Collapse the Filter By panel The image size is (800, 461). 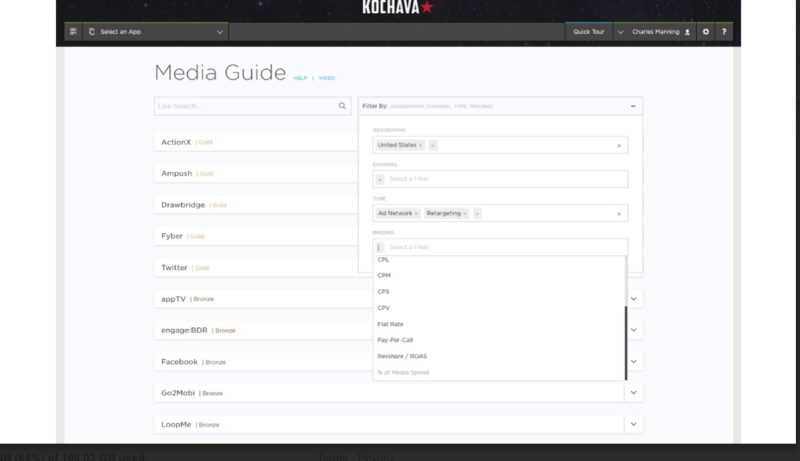[633, 106]
